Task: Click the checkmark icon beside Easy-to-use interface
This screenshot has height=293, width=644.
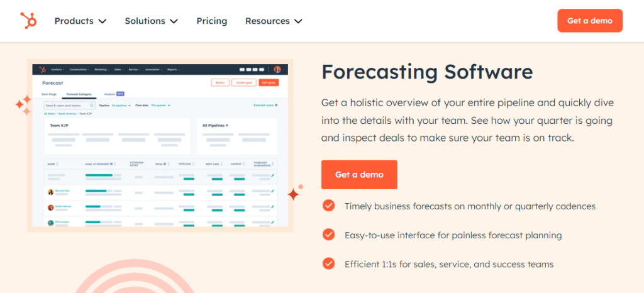Action: (x=328, y=235)
